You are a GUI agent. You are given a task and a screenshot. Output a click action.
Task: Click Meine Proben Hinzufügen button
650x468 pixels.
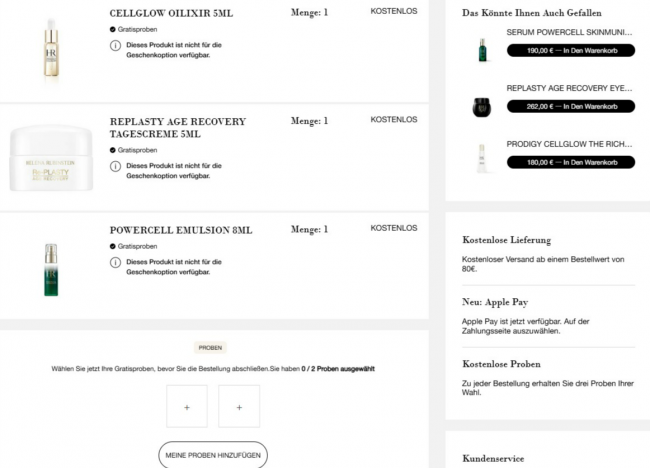[213, 455]
